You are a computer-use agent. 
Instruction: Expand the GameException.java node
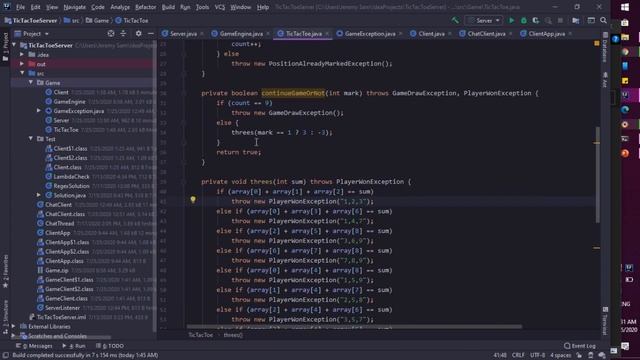pyautogui.click(x=39, y=111)
